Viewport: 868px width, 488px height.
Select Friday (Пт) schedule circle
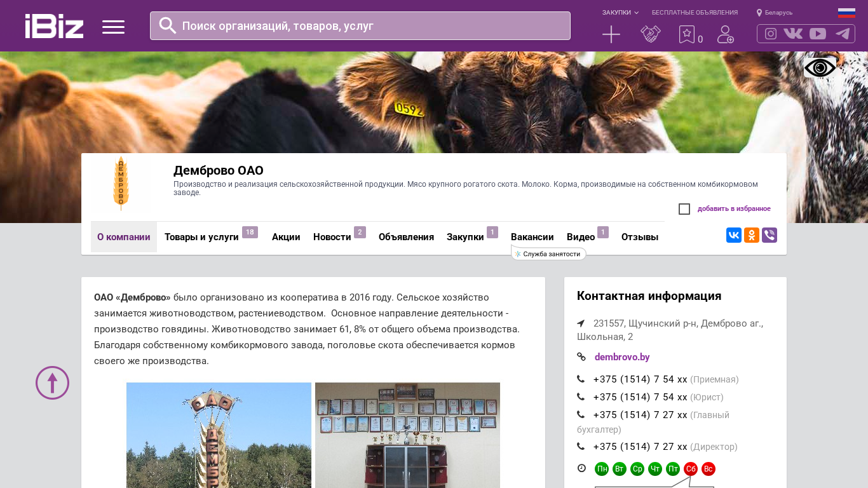pyautogui.click(x=673, y=469)
